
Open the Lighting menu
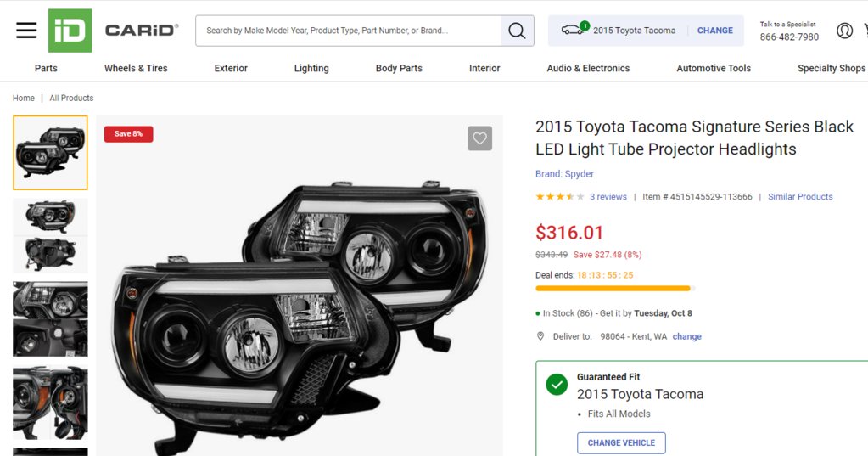[311, 68]
